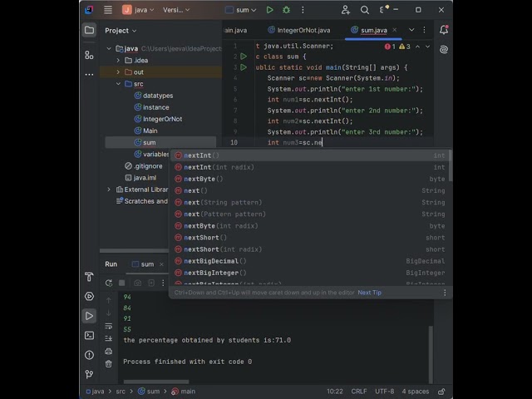The height and width of the screenshot is (399, 532).
Task: Click the CRLF line separator setting
Action: pyautogui.click(x=359, y=392)
